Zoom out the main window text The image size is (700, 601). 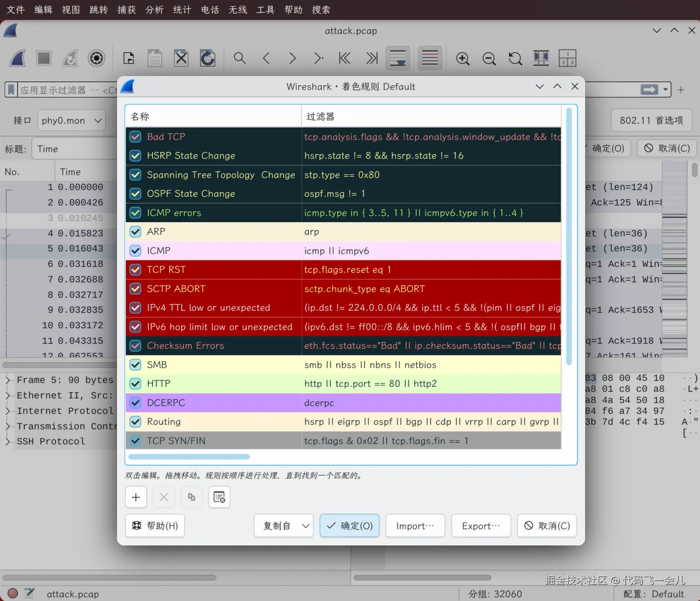pyautogui.click(x=489, y=58)
